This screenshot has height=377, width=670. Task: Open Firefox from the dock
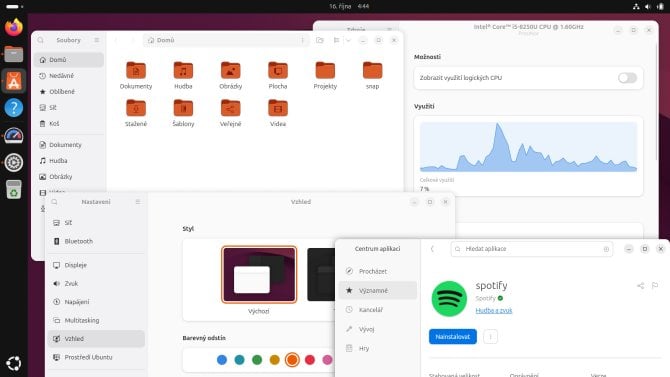point(14,27)
